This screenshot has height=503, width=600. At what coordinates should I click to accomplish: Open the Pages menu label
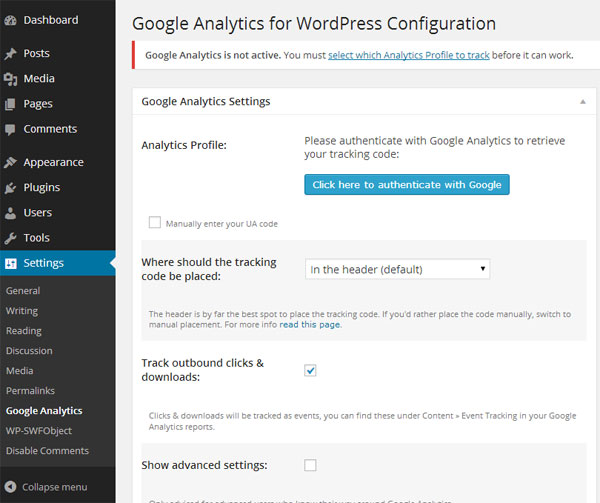click(38, 104)
